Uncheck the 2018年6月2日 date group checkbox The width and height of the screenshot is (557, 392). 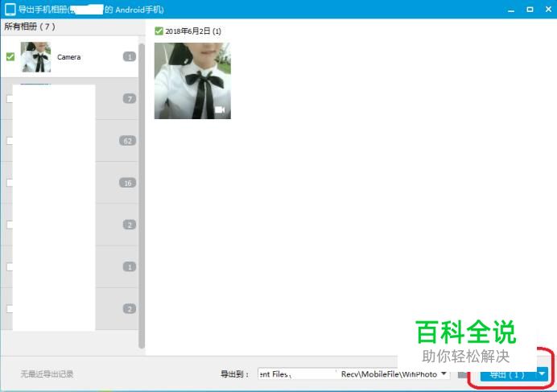pyautogui.click(x=159, y=31)
